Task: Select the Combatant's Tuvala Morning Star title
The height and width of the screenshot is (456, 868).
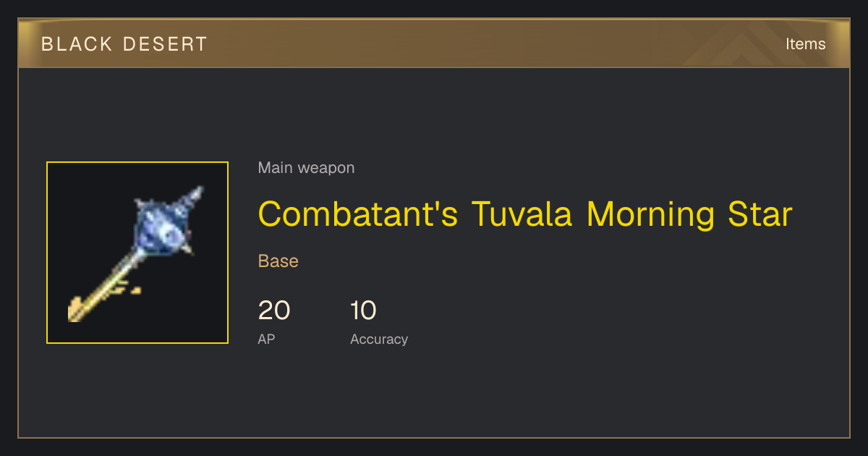Action: pyautogui.click(x=525, y=214)
